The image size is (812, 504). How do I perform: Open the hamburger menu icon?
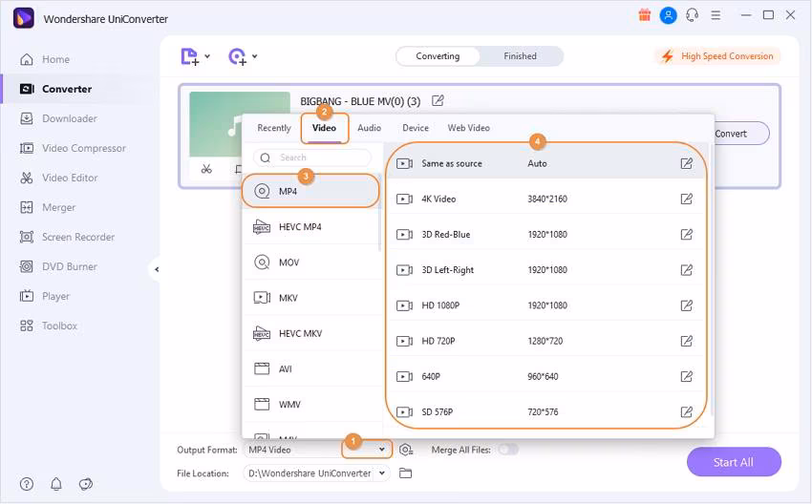pos(716,15)
